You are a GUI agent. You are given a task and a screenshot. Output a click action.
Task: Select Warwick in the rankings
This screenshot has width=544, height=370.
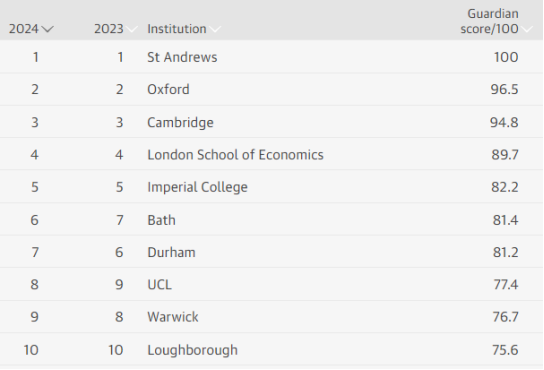[x=173, y=317]
